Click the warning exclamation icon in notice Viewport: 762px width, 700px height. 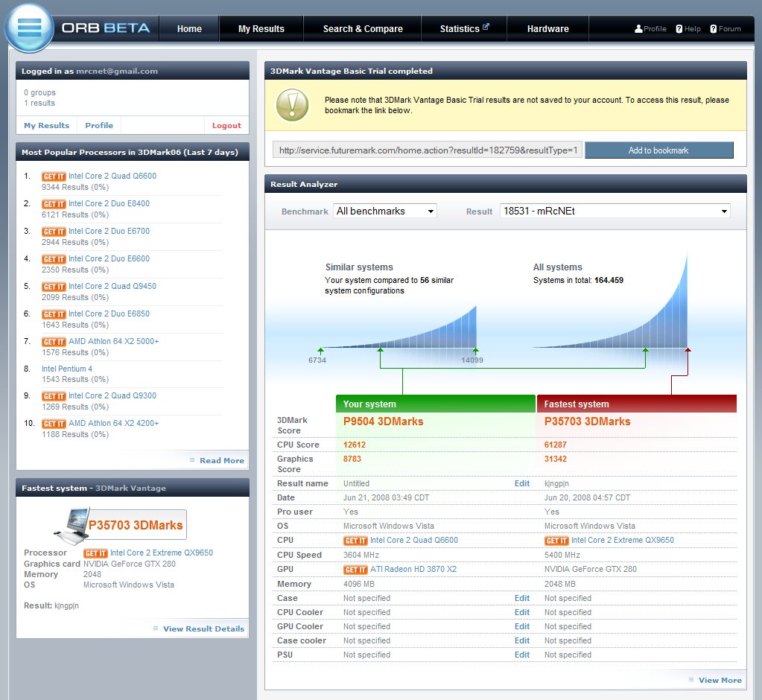pyautogui.click(x=292, y=105)
